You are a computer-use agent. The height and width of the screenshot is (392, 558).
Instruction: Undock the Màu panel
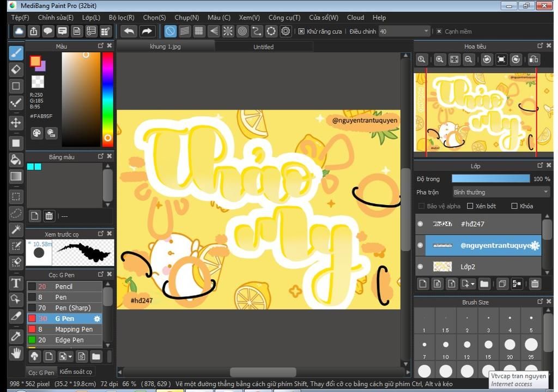point(101,46)
